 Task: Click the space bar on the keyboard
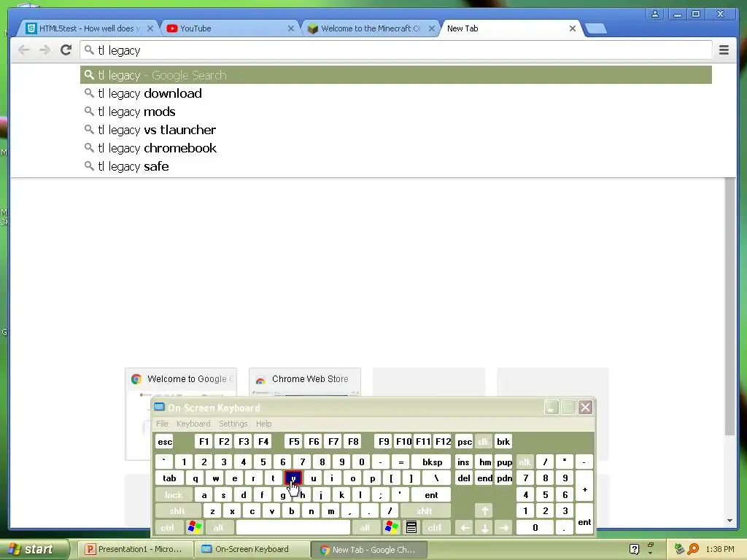pyautogui.click(x=293, y=527)
